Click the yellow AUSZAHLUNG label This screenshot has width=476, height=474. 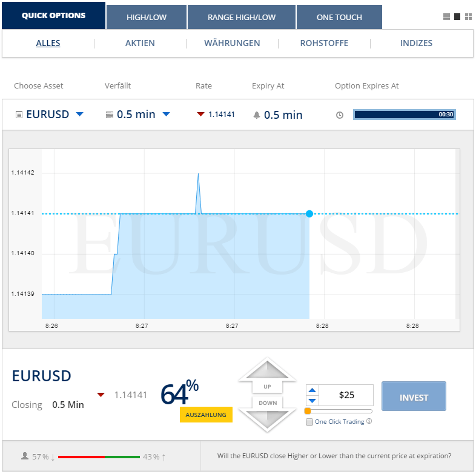tap(206, 415)
